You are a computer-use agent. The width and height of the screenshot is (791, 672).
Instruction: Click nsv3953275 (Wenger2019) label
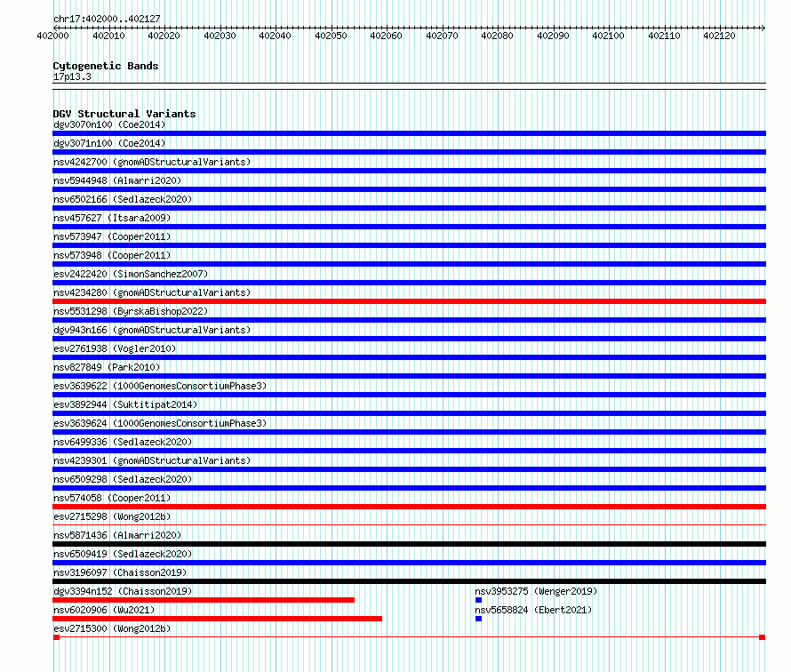click(536, 591)
